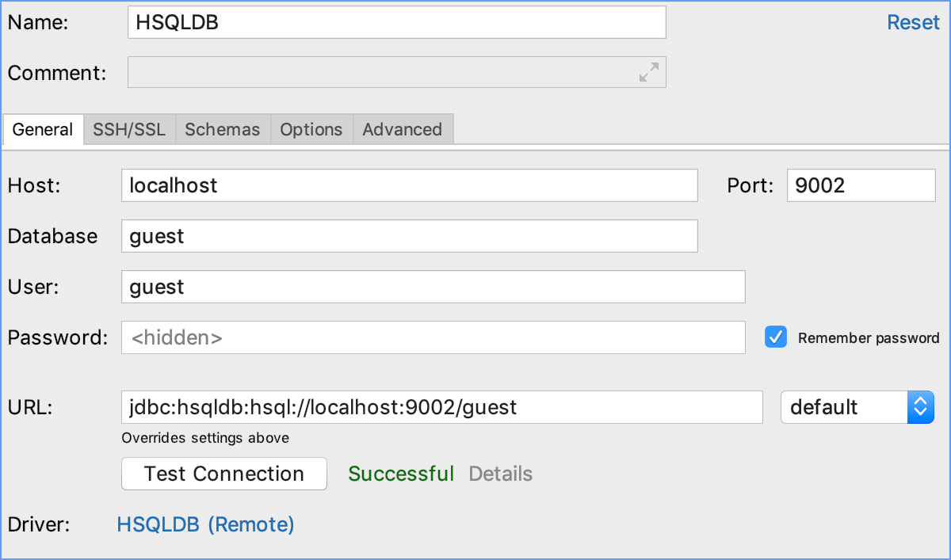Click the hidden Password field
This screenshot has height=560, width=951.
(433, 337)
